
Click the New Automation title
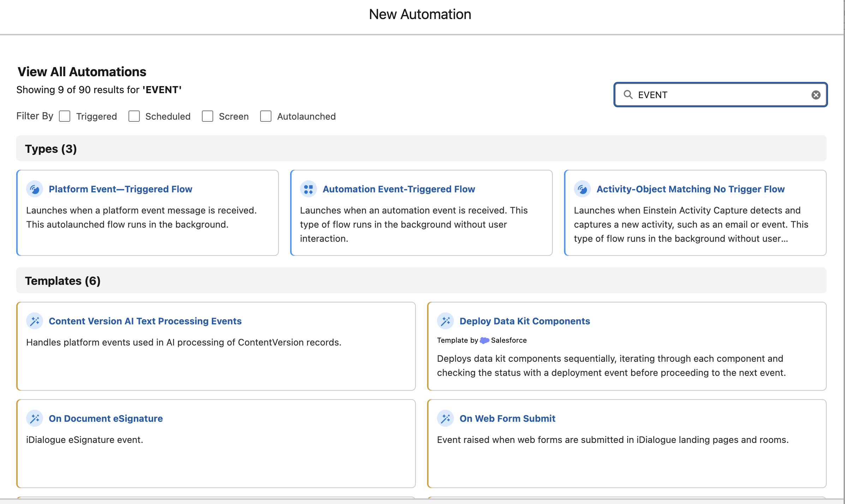(420, 14)
